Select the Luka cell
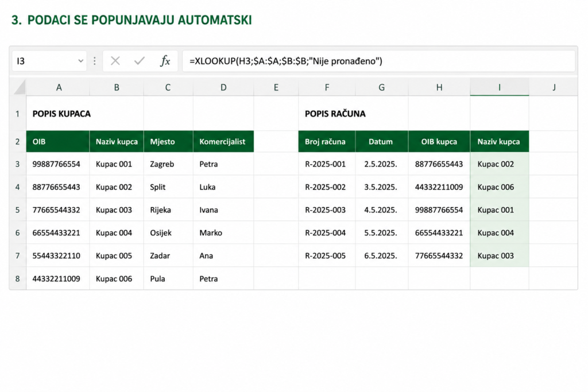The height and width of the screenshot is (392, 588). coord(223,187)
